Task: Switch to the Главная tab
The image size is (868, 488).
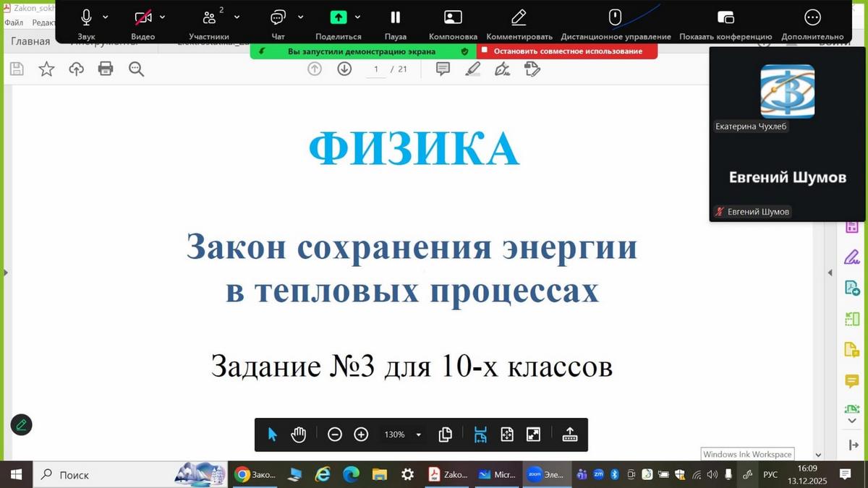Action: coord(30,42)
